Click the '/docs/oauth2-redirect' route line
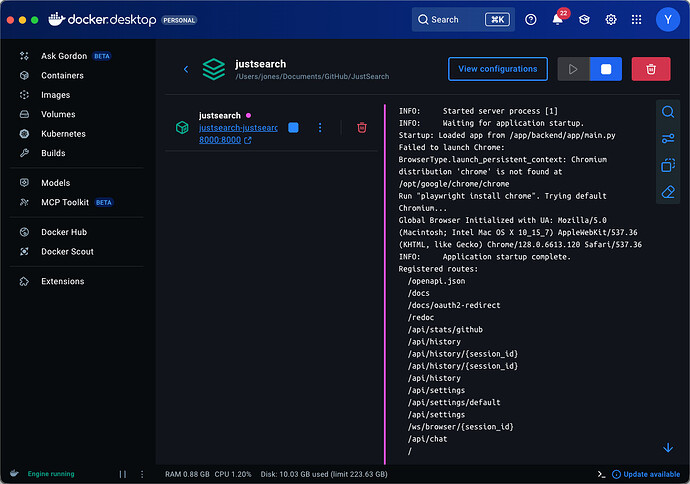This screenshot has height=484, width=690. (454, 305)
